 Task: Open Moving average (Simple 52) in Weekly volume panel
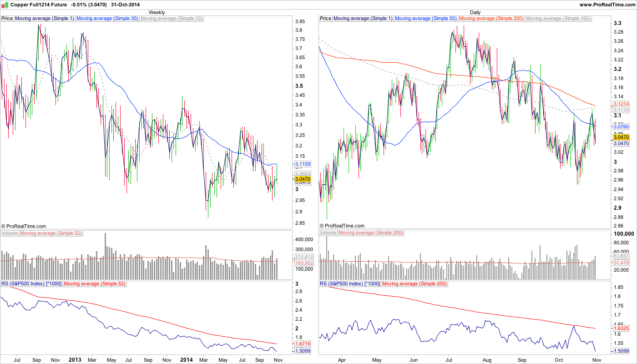click(x=51, y=233)
